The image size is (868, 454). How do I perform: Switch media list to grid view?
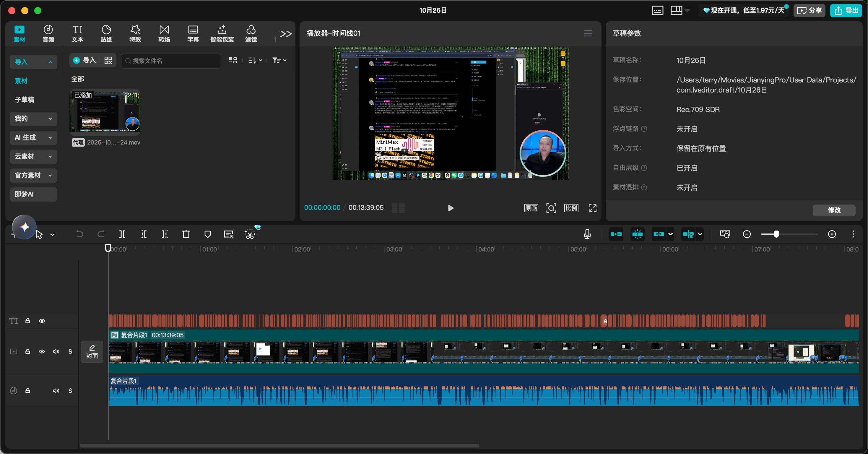coord(233,60)
